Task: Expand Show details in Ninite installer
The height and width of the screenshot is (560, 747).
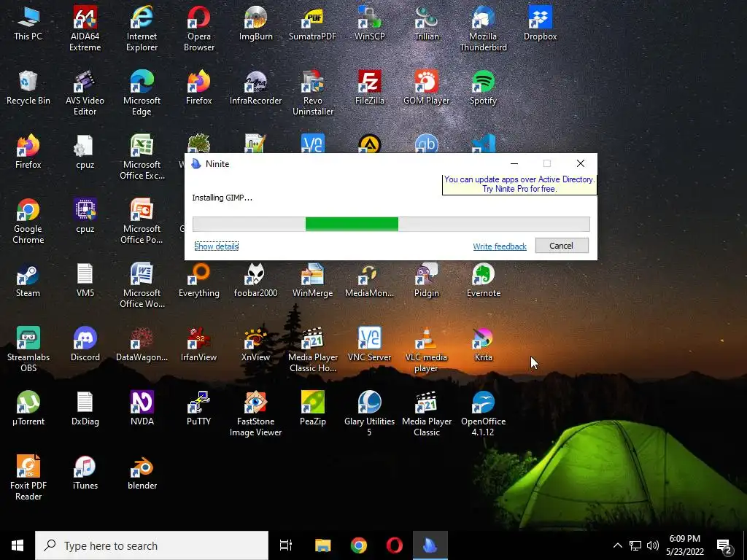Action: [216, 246]
